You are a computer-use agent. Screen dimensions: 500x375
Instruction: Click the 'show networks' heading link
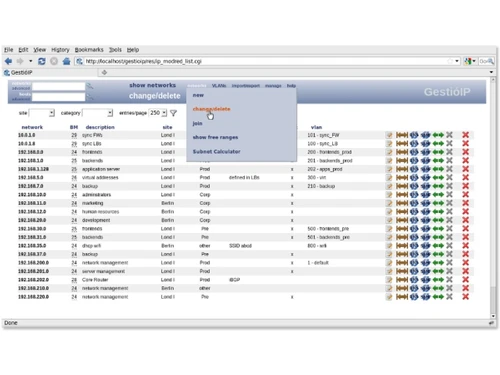pyautogui.click(x=153, y=85)
